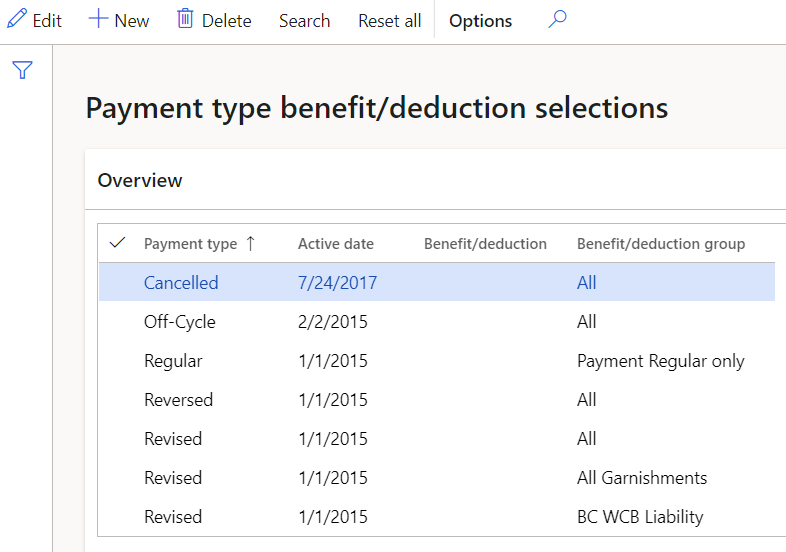
Task: Open the Options menu tab
Action: coord(480,21)
